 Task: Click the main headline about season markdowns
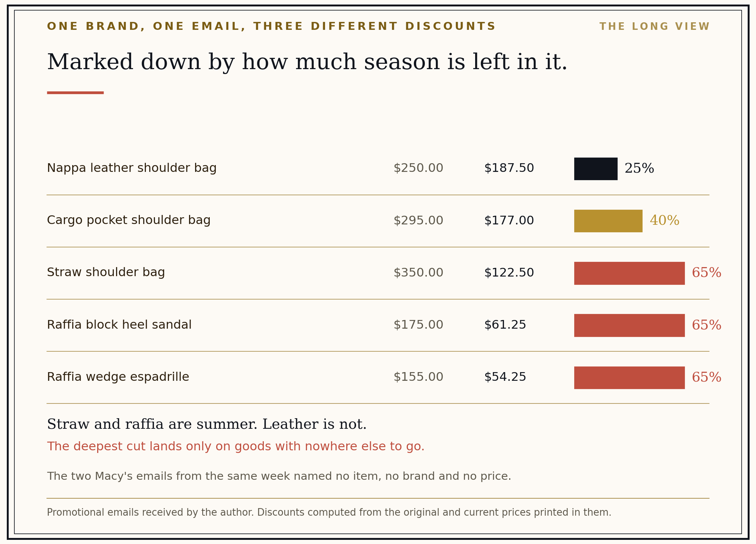pyautogui.click(x=307, y=63)
